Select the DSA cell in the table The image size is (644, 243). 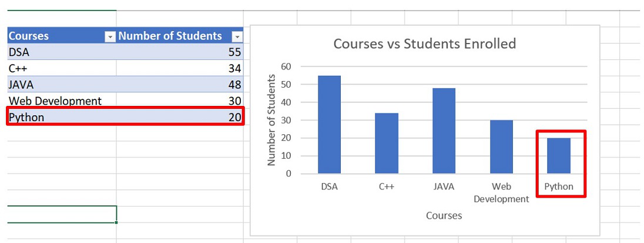pyautogui.click(x=59, y=52)
